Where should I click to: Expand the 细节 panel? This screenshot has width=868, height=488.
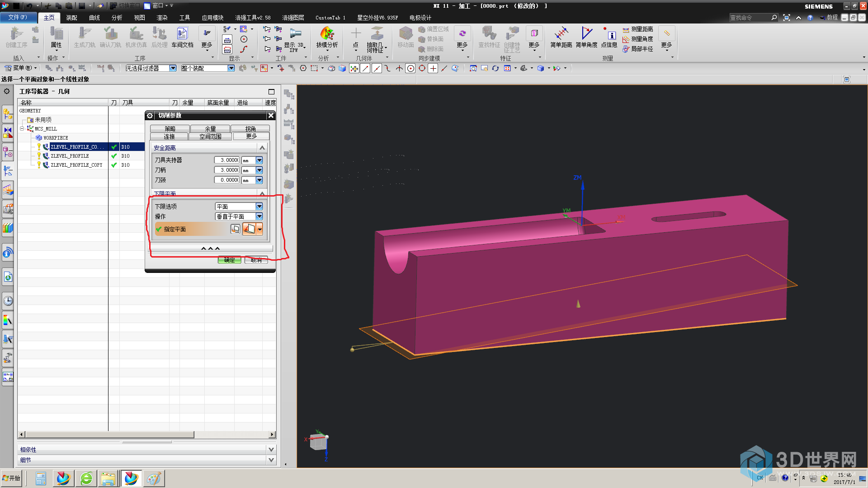point(271,460)
